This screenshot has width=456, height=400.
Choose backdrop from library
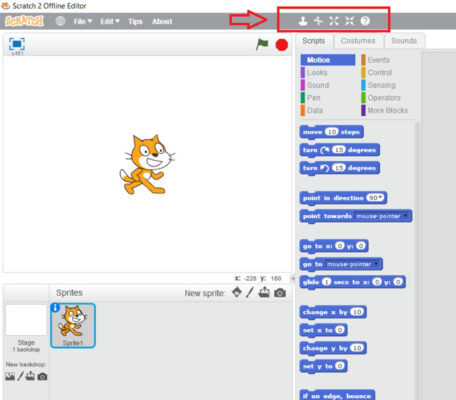click(x=10, y=376)
